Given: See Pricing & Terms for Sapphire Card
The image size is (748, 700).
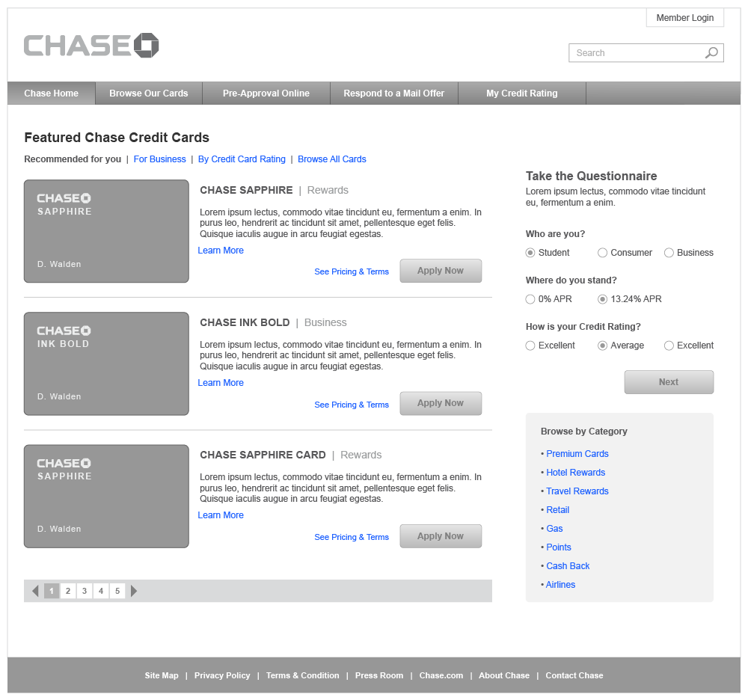Looking at the screenshot, I should (x=352, y=537).
